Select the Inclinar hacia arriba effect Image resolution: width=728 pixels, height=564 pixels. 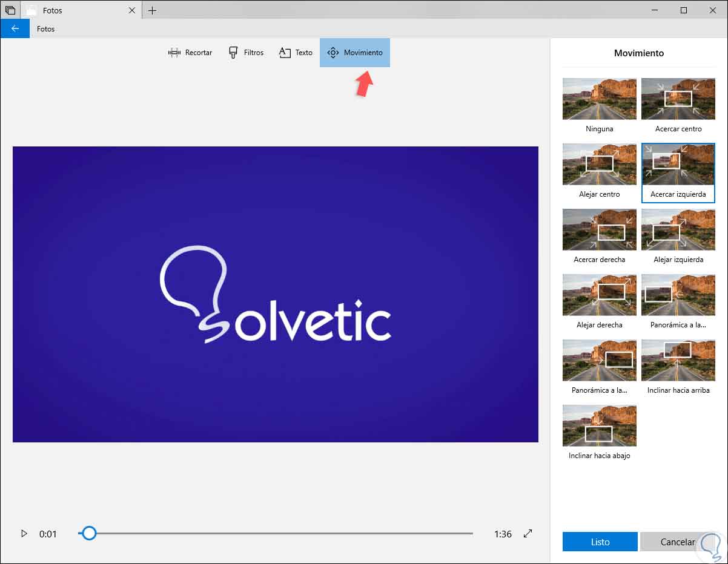pyautogui.click(x=678, y=361)
